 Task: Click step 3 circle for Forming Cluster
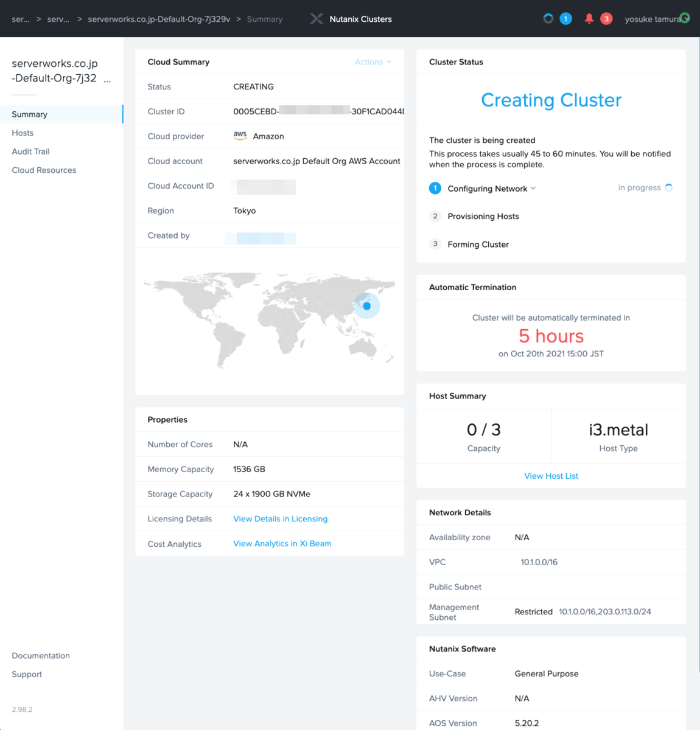tap(435, 244)
